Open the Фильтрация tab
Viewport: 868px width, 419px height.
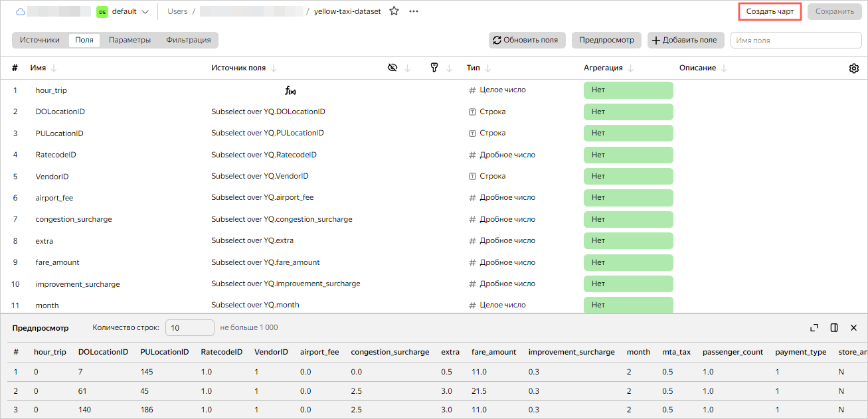(x=188, y=40)
